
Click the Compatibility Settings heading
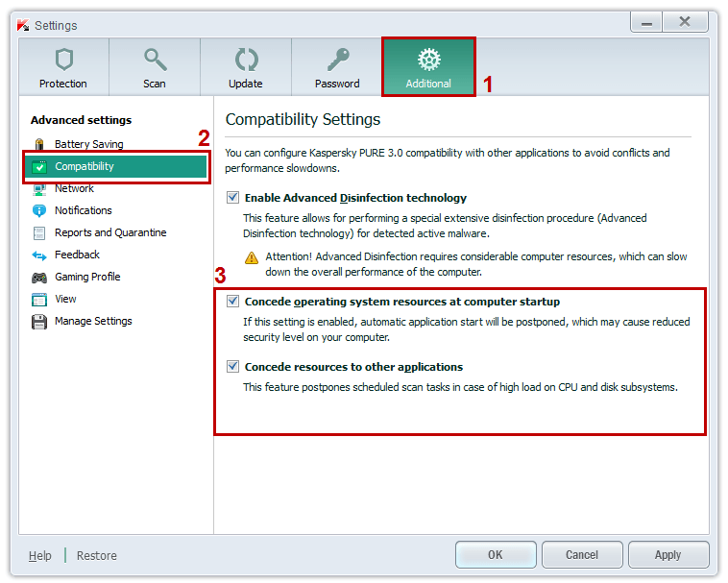(x=303, y=119)
